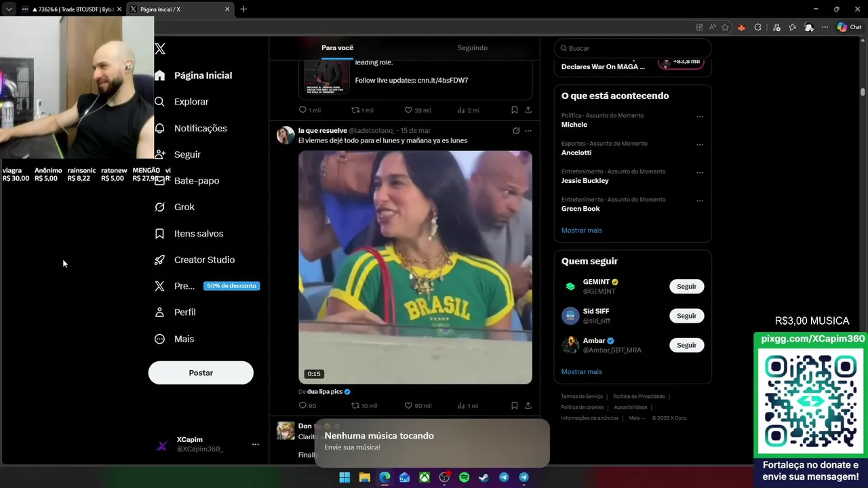Open options for Jessie Buckley trend

click(700, 172)
